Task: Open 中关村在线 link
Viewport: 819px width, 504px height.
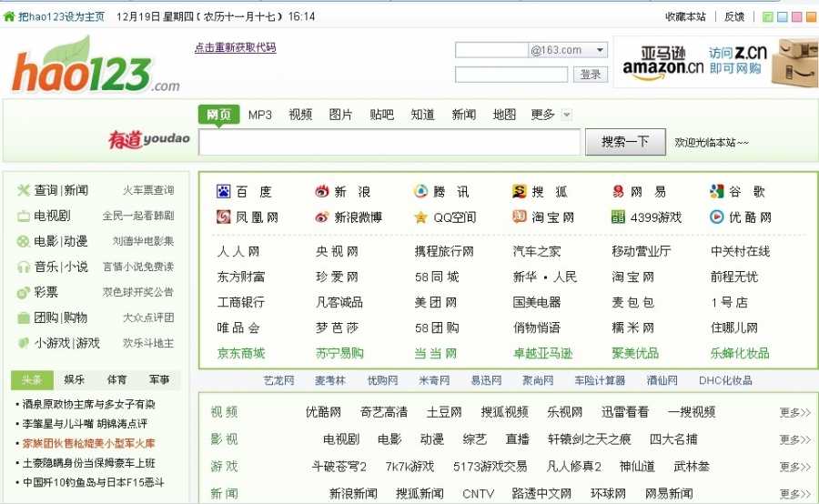Action: [740, 252]
